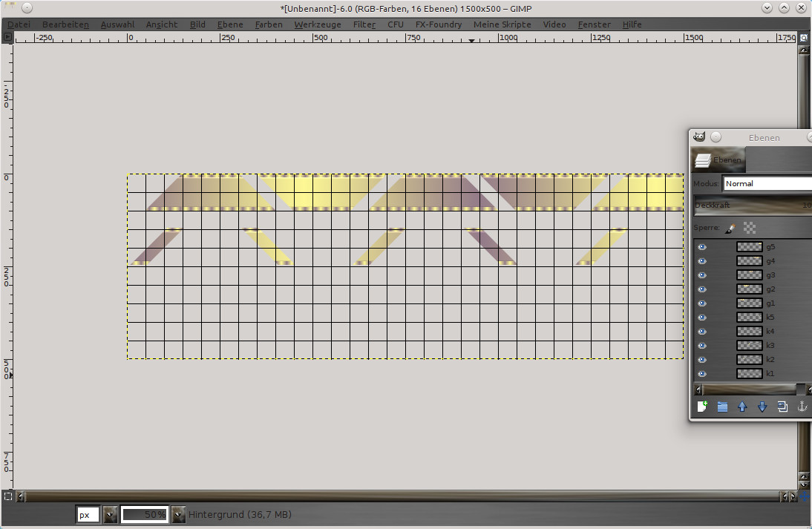812x529 pixels.
Task: Toggle the lock pixels brush icon
Action: coord(730,229)
